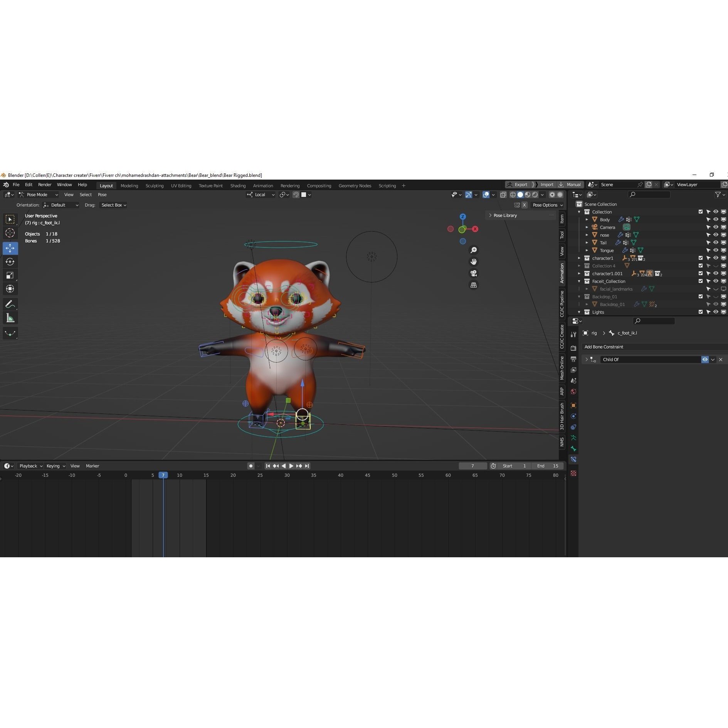Disable the Child Of constraint influence eye toggle

(705, 359)
